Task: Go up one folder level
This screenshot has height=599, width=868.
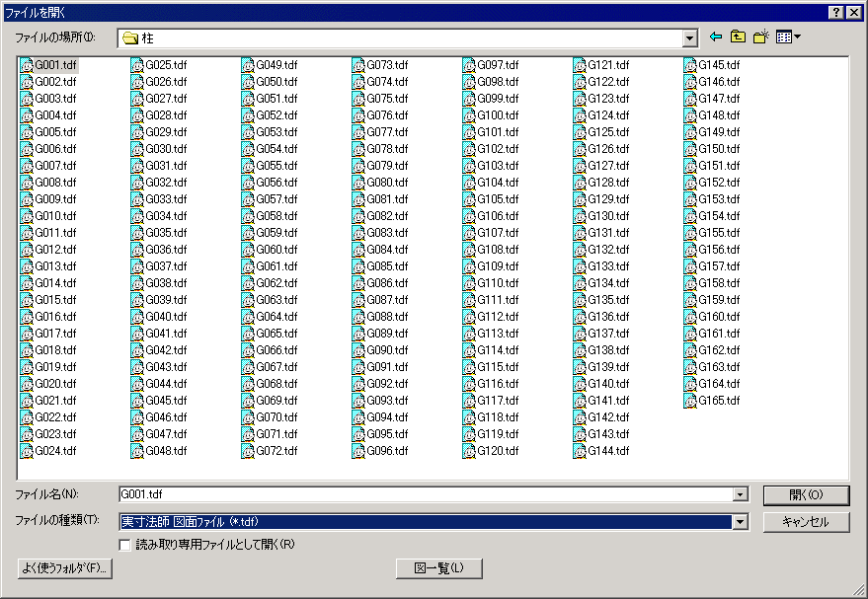Action: pyautogui.click(x=738, y=37)
